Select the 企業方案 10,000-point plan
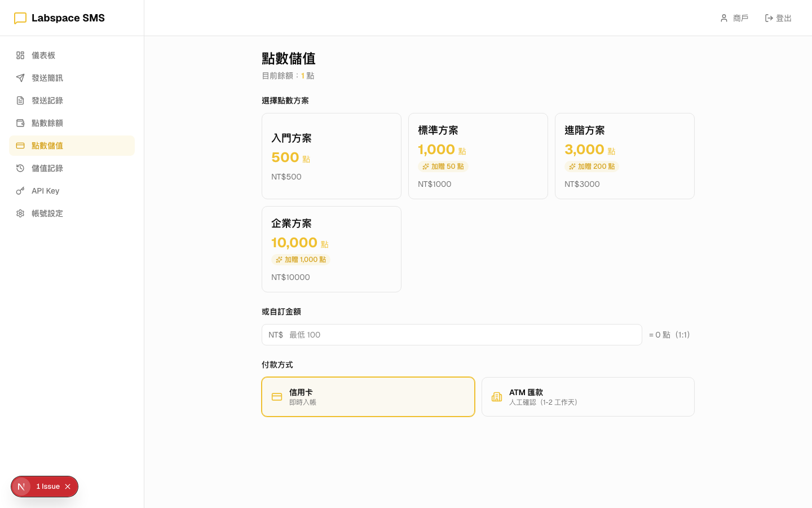 [332, 249]
